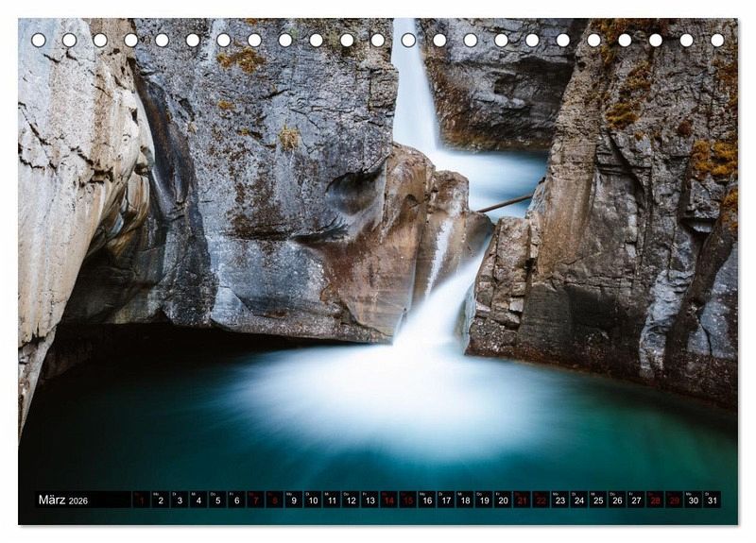Viewport: 756px width, 543px height.
Task: Select red Saturday date 14
Action: (389, 500)
